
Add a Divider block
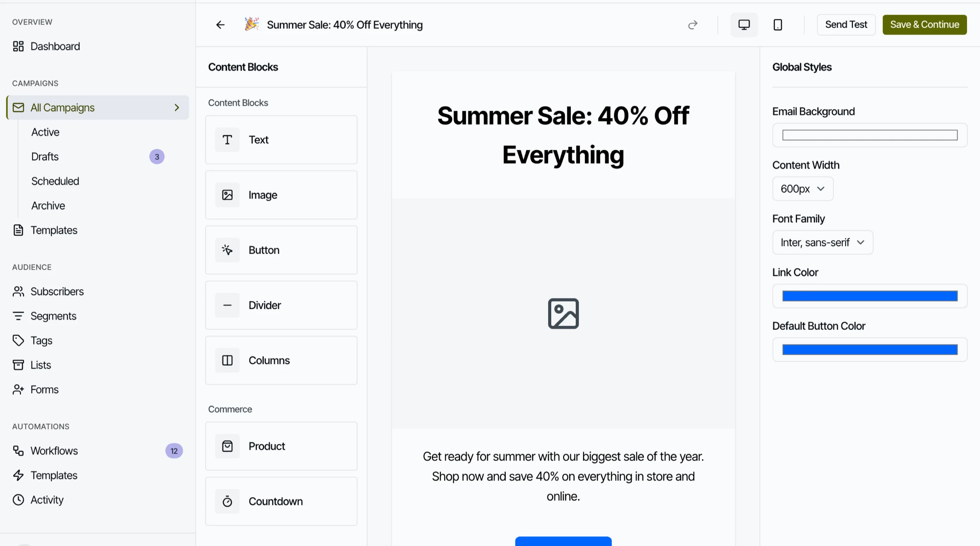tap(281, 305)
